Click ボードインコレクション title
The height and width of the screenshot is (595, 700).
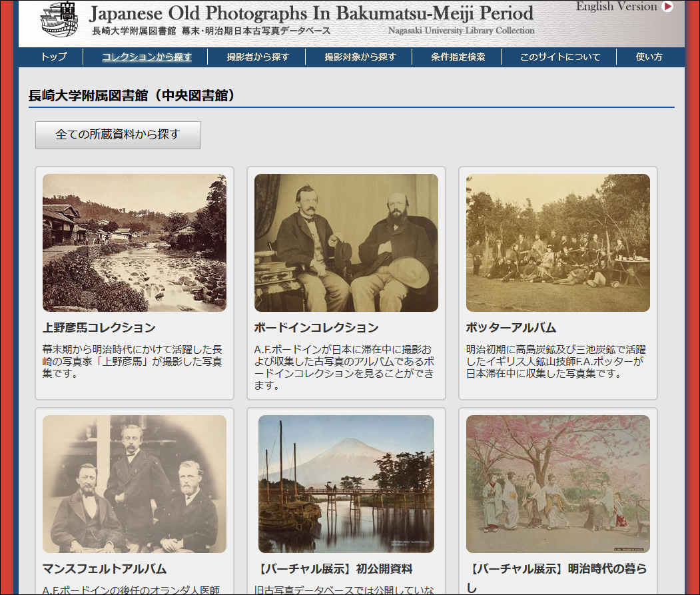(316, 327)
